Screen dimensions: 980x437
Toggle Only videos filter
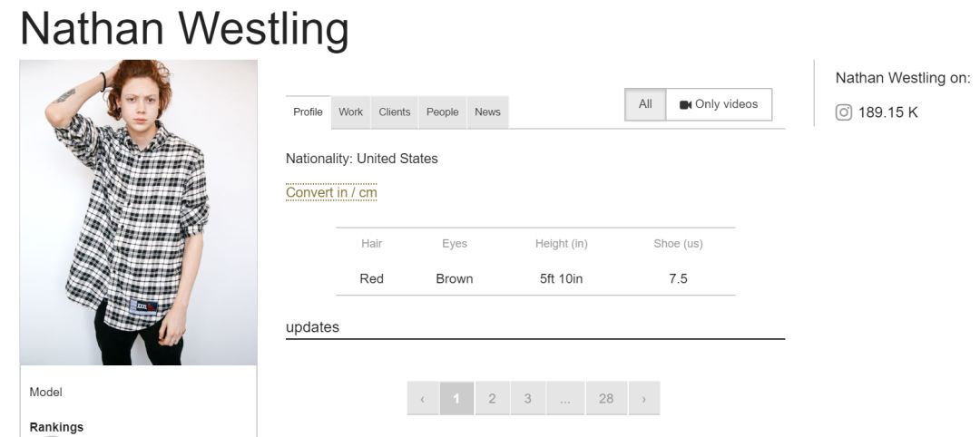(719, 104)
